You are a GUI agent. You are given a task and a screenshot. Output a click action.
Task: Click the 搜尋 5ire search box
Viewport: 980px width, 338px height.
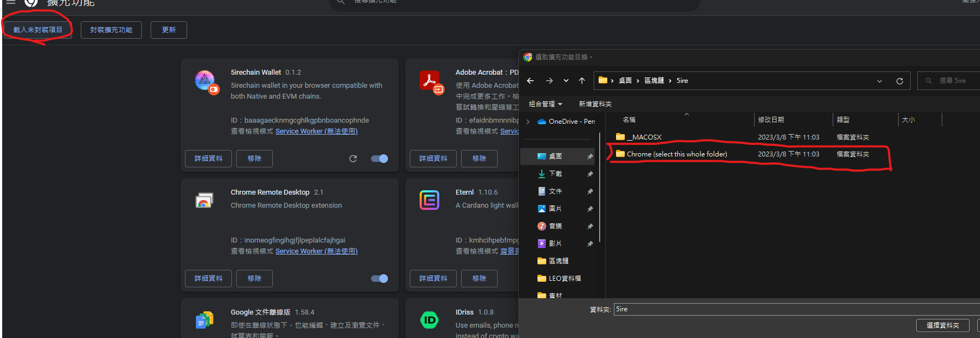tap(949, 81)
